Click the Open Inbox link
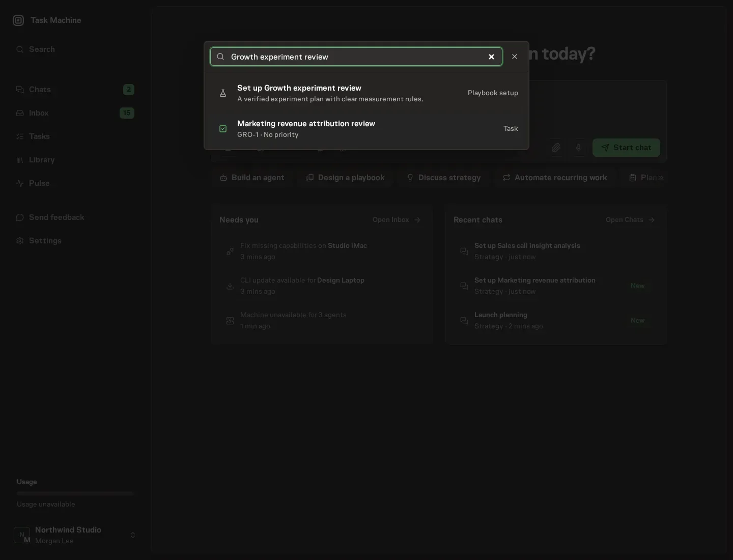 click(397, 220)
